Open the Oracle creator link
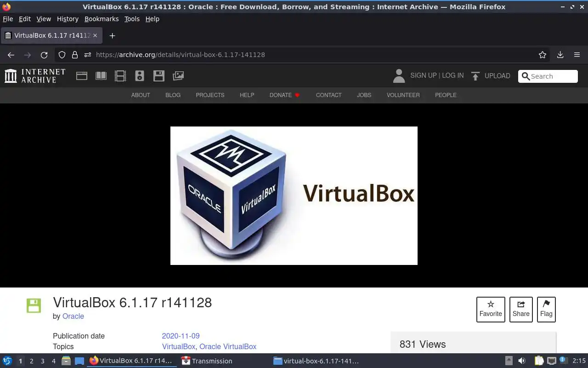 click(73, 316)
